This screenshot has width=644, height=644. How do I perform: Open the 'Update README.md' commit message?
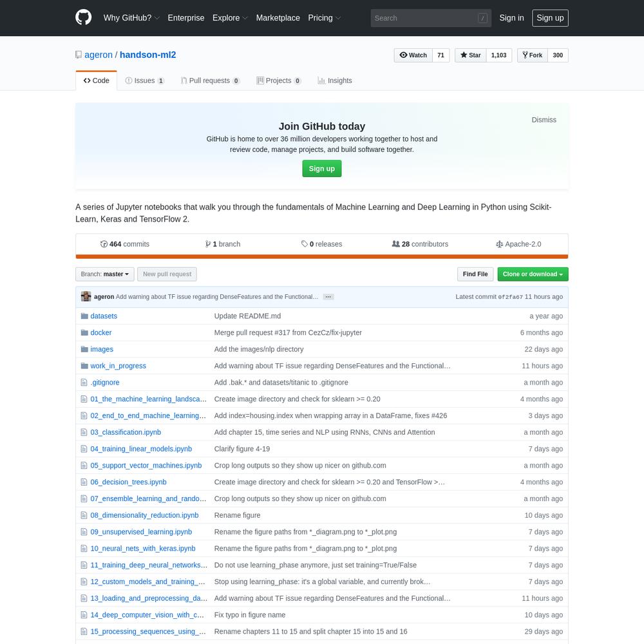(247, 316)
